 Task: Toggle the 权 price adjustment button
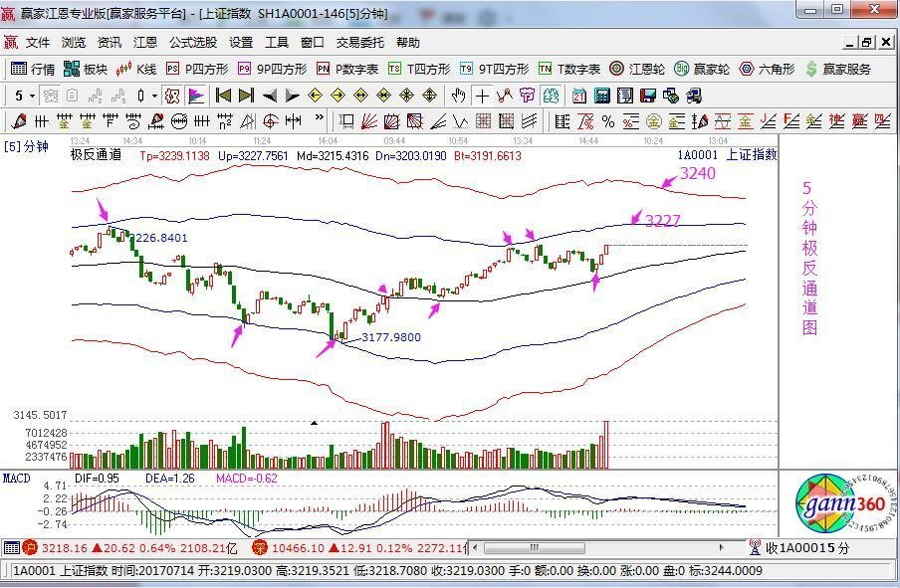point(172,96)
